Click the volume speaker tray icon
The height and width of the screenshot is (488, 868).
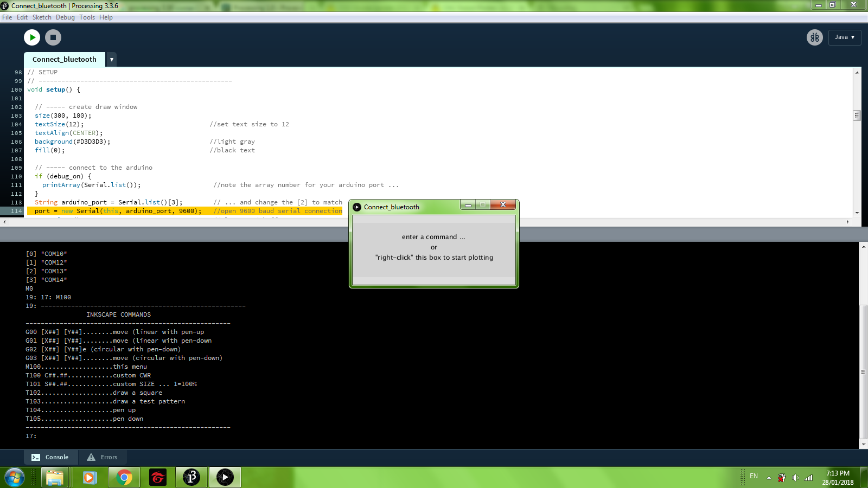(x=795, y=478)
